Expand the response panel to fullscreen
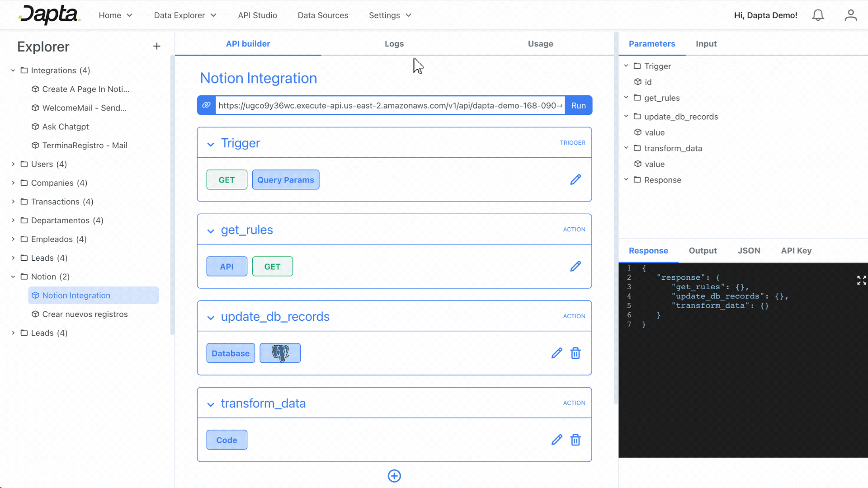Viewport: 868px width, 488px height. 861,280
